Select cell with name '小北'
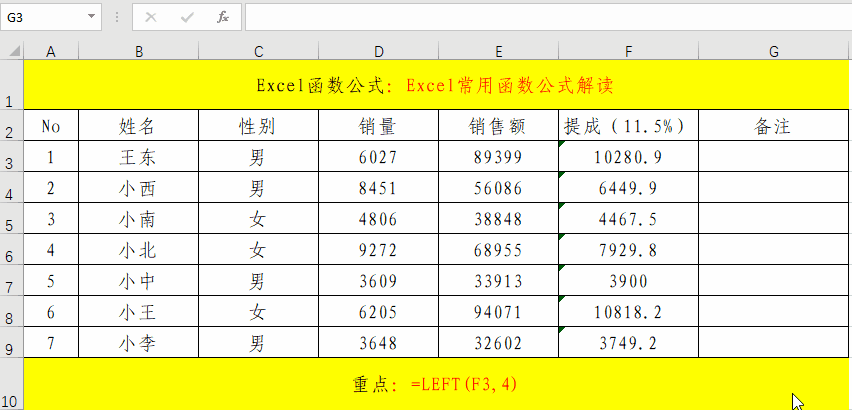The height and width of the screenshot is (410, 852). pyautogui.click(x=139, y=249)
